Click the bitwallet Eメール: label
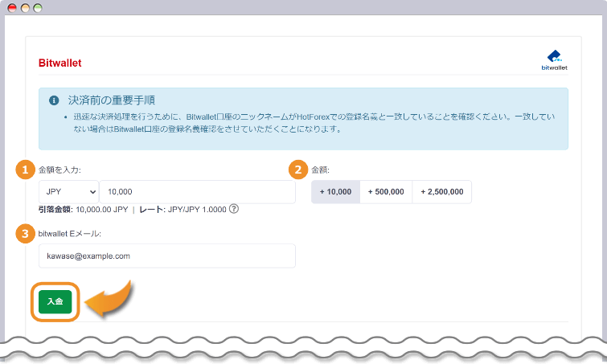Screen dimensions: 607x364 (x=70, y=234)
